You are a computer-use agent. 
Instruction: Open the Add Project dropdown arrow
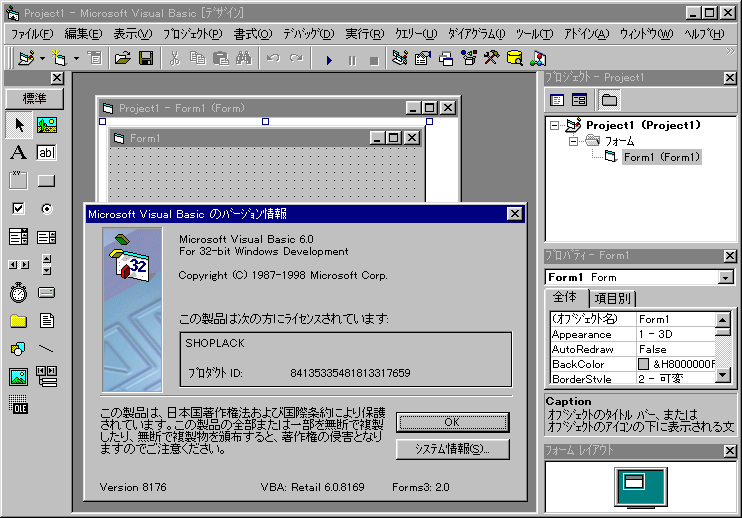click(43, 59)
